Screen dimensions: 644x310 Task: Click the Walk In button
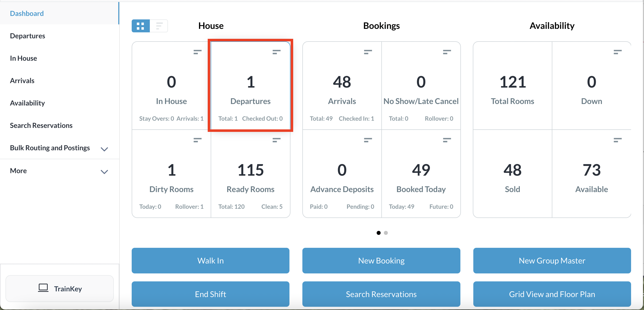[x=210, y=260]
